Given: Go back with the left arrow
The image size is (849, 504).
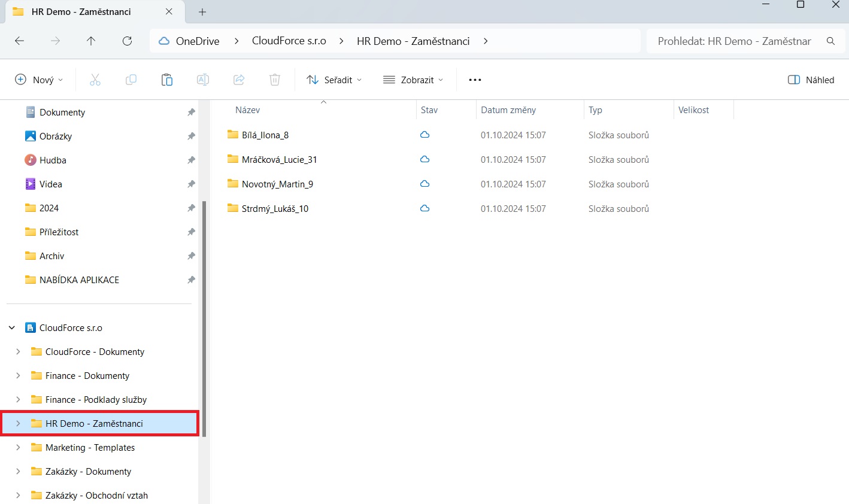Looking at the screenshot, I should pyautogui.click(x=19, y=41).
